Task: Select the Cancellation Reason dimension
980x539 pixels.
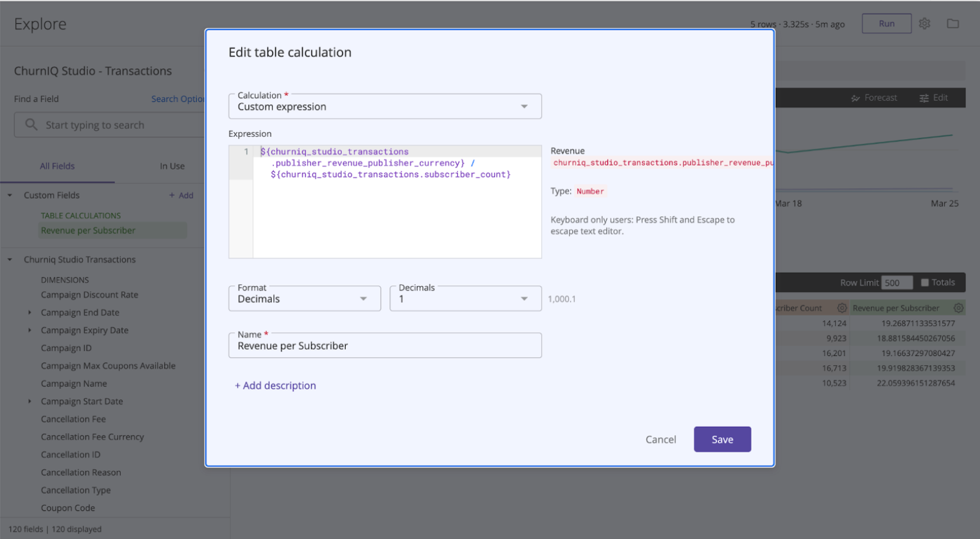Action: 81,473
